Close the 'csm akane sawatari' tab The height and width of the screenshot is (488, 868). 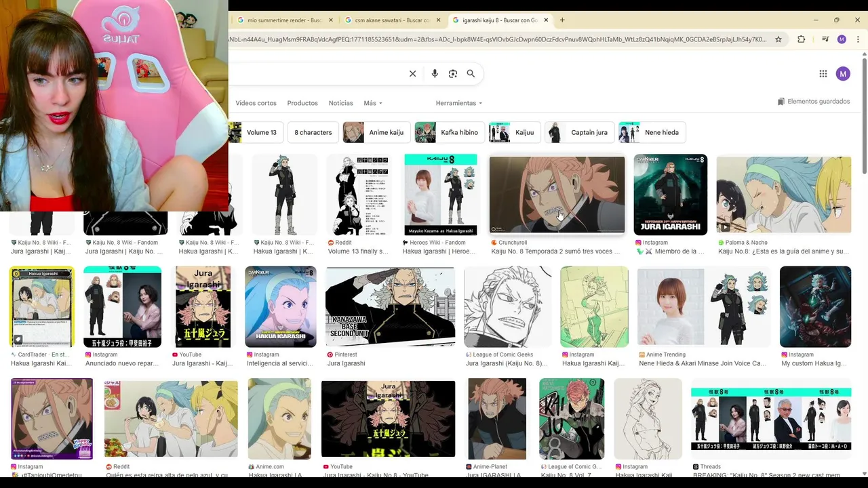[438, 20]
